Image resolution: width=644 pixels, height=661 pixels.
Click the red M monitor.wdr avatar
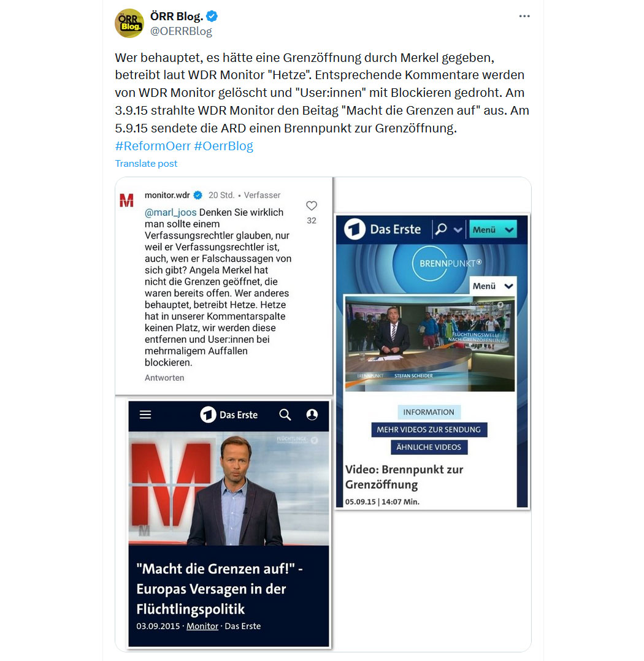tap(126, 201)
